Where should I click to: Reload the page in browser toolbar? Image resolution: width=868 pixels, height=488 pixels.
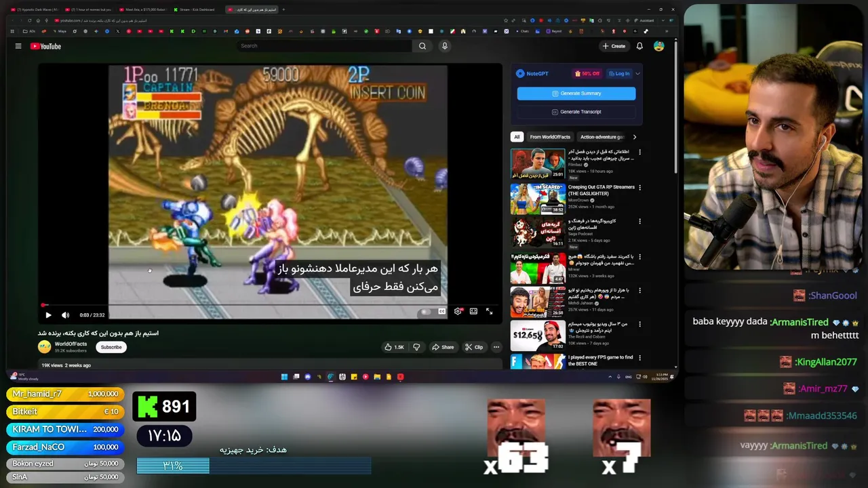pyautogui.click(x=29, y=20)
